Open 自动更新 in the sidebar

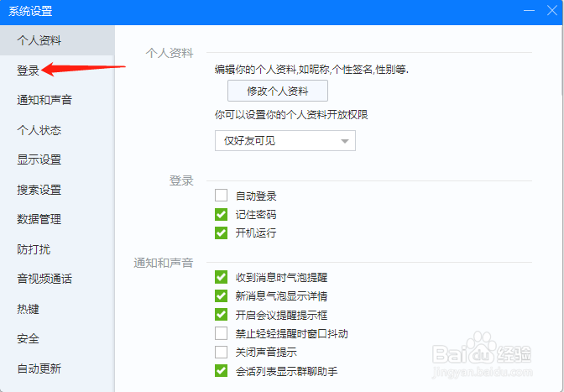pos(57,368)
